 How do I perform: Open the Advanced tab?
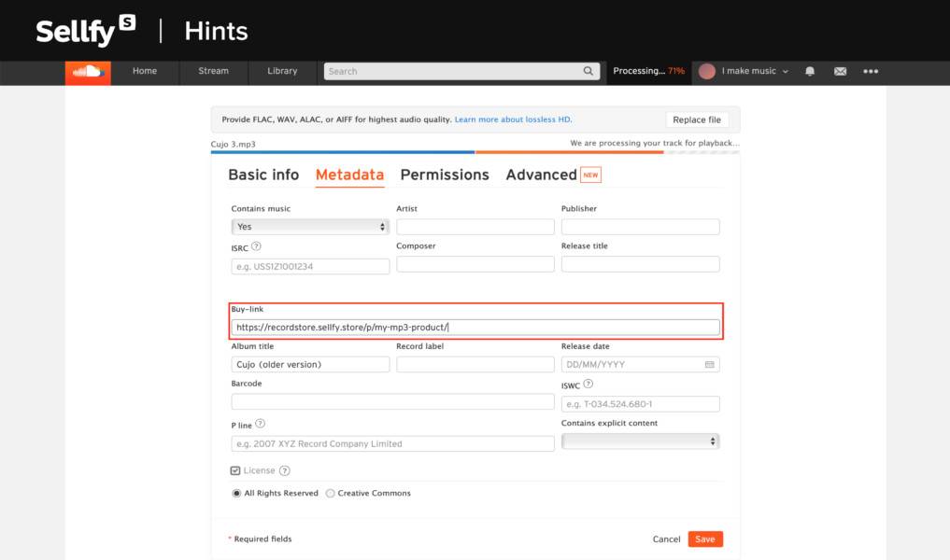541,175
